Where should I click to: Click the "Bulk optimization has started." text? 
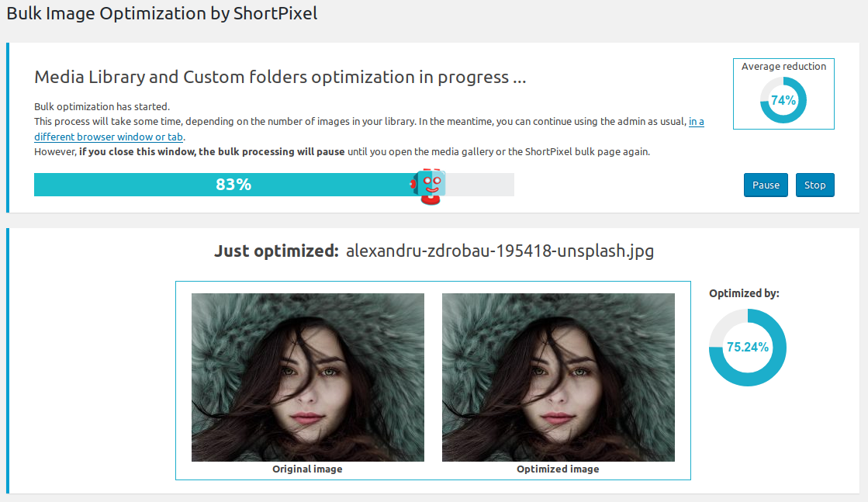coord(102,107)
